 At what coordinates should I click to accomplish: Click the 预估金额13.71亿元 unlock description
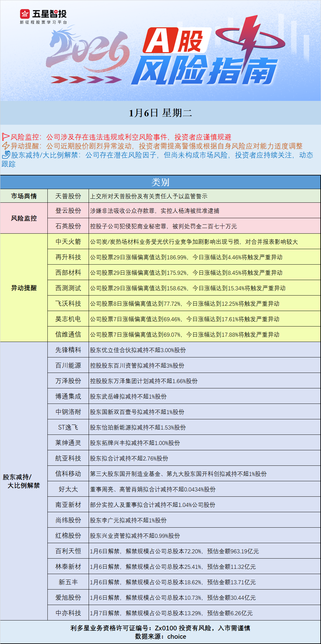point(173,582)
